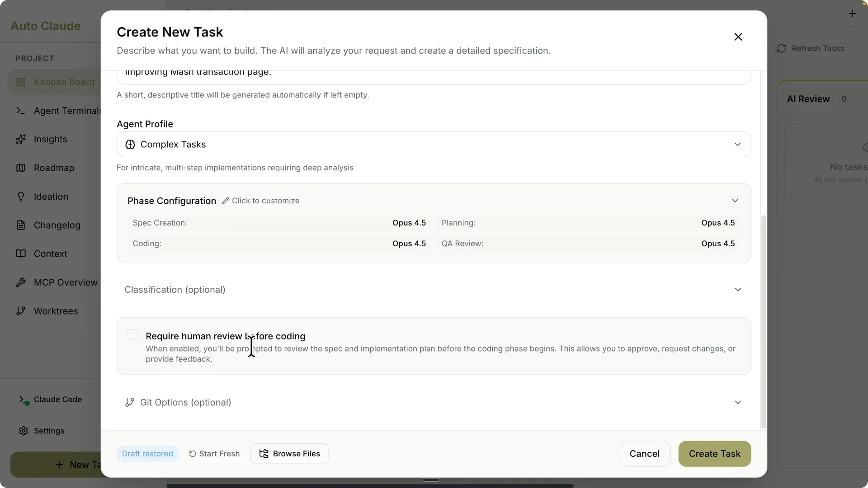This screenshot has height=488, width=868.
Task: Click the pencil icon beside Click to customize
Action: [225, 201]
